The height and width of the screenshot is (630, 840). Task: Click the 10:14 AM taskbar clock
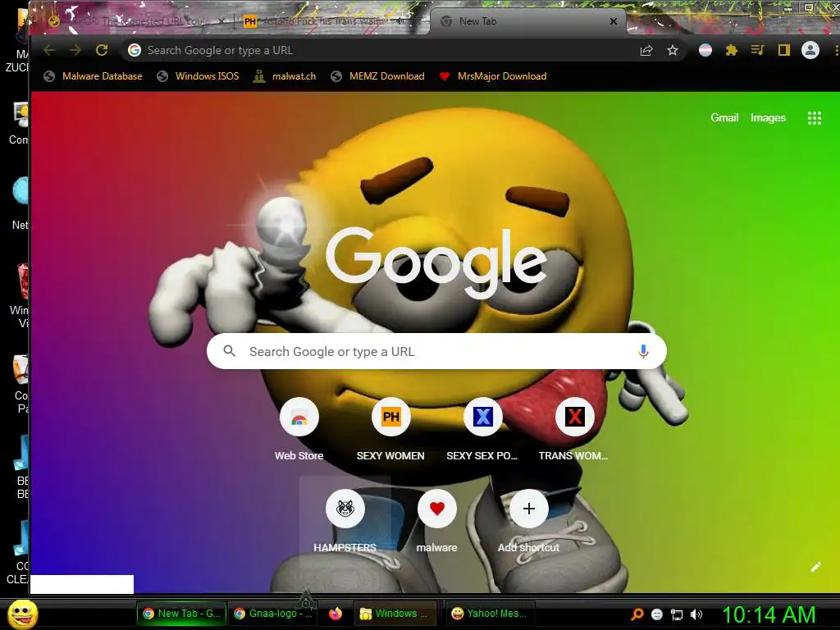pos(769,614)
